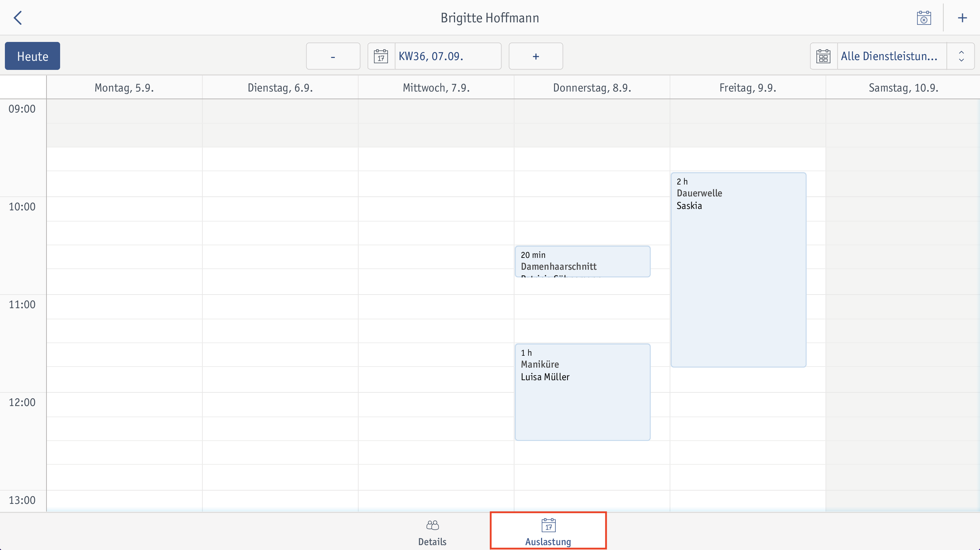
Task: Open date picker calendar icon beside KW36
Action: click(x=381, y=56)
